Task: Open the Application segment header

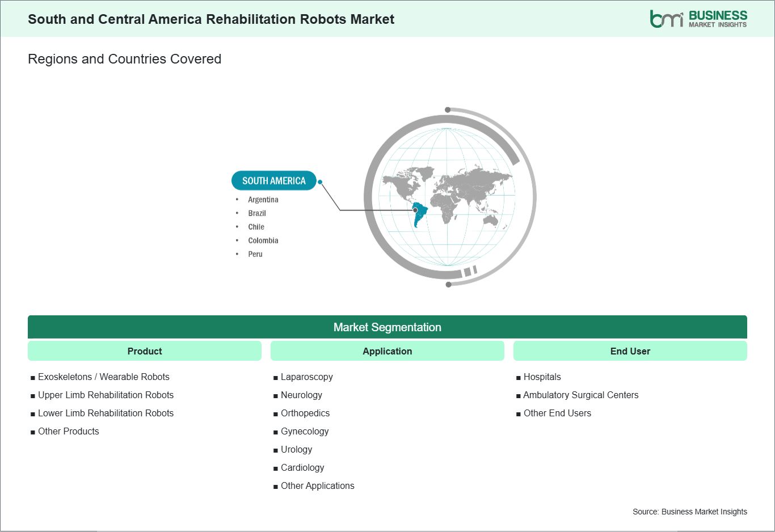Action: tap(387, 351)
